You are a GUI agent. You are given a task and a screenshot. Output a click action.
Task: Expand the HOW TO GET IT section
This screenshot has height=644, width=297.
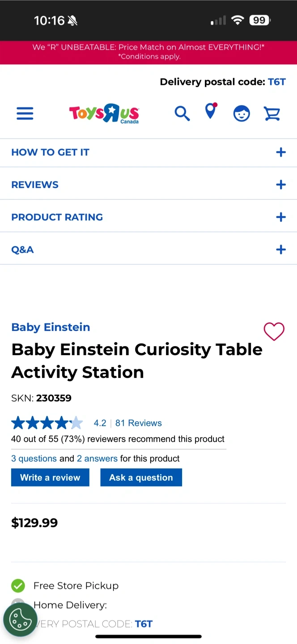[x=280, y=153]
